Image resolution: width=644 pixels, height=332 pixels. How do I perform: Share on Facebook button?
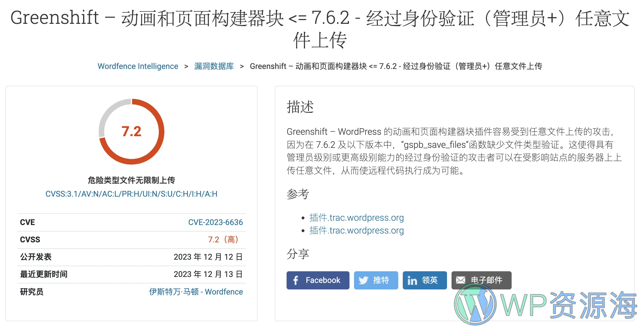click(x=318, y=280)
